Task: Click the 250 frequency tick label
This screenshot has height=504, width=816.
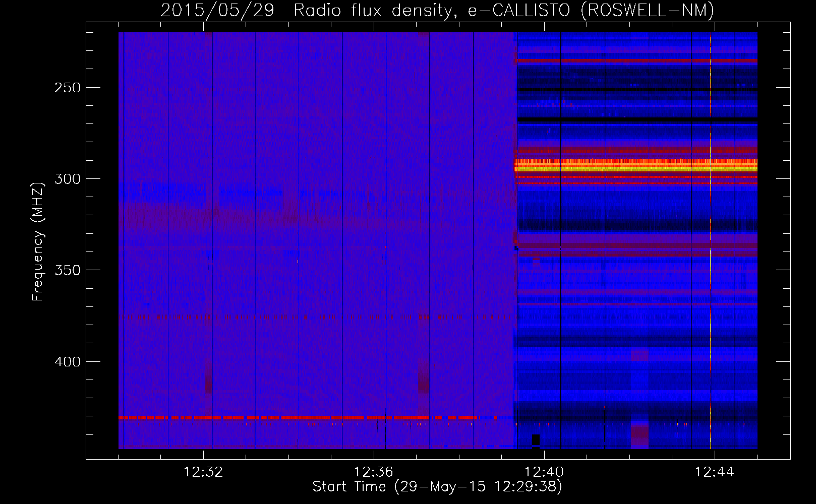Action: pos(68,88)
